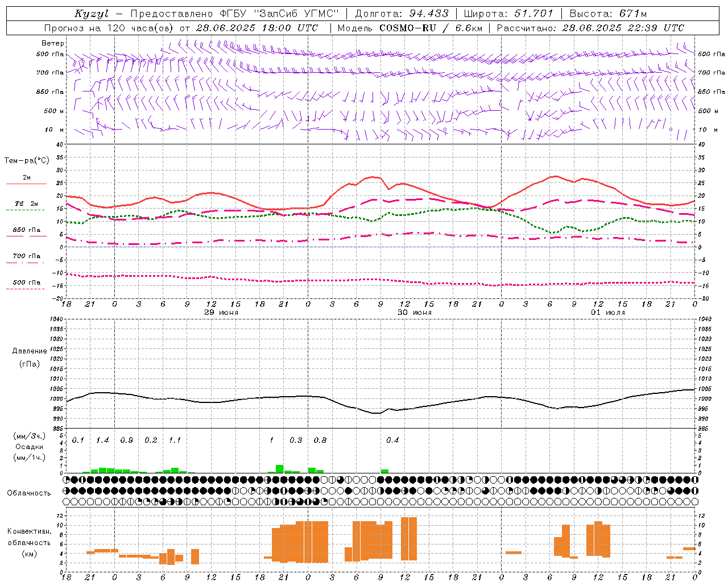Click the "500 м" wind level label on the left
The image size is (728, 582).
coord(54,111)
